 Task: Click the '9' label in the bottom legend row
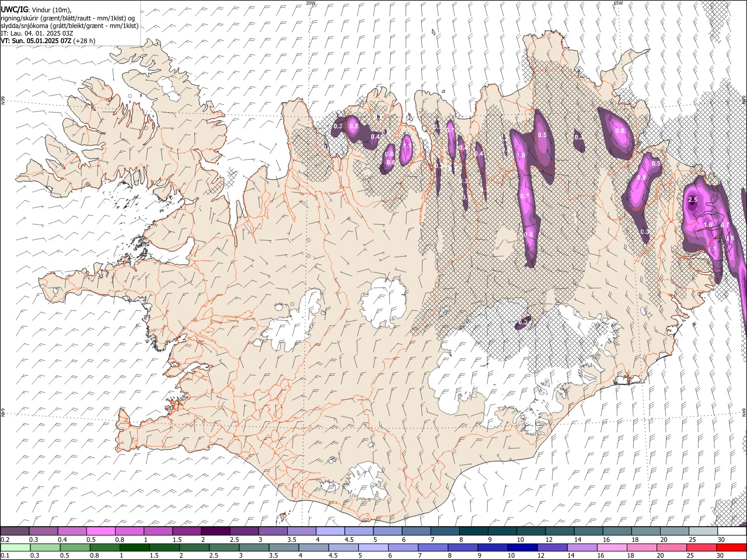(x=480, y=556)
